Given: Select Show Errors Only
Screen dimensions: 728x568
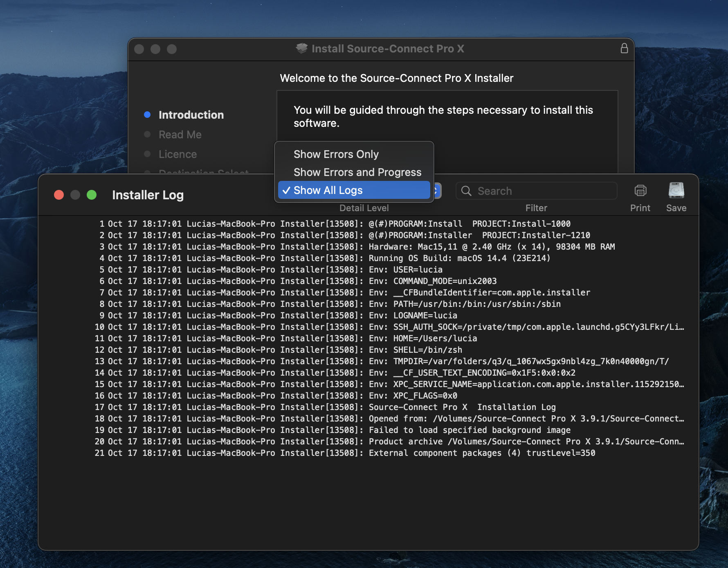Looking at the screenshot, I should pos(336,154).
